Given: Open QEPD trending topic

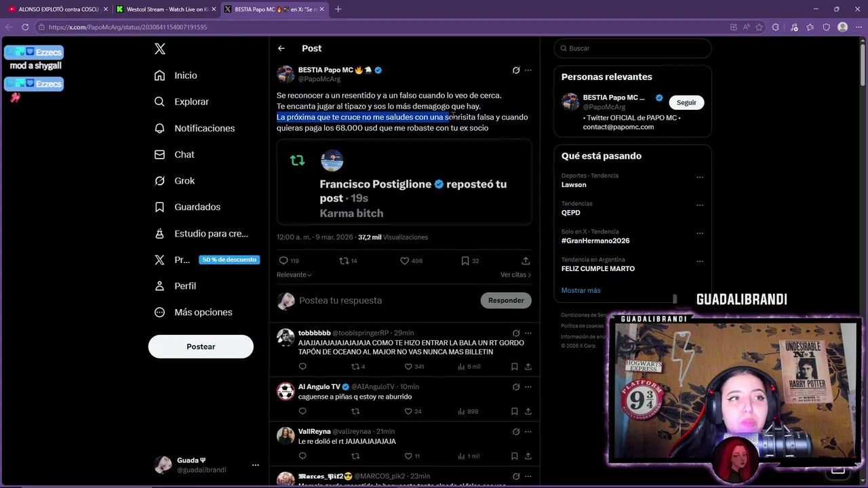Looking at the screenshot, I should click(x=571, y=213).
